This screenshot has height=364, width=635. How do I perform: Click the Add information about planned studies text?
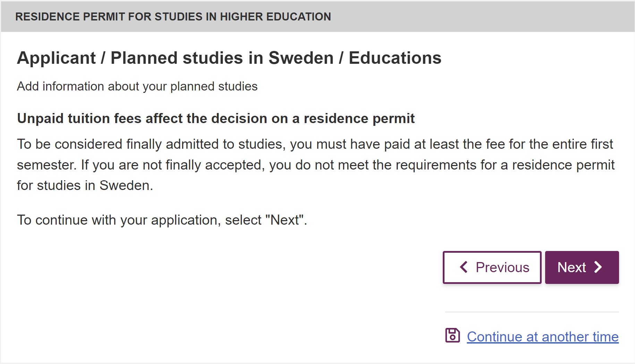[x=137, y=86]
